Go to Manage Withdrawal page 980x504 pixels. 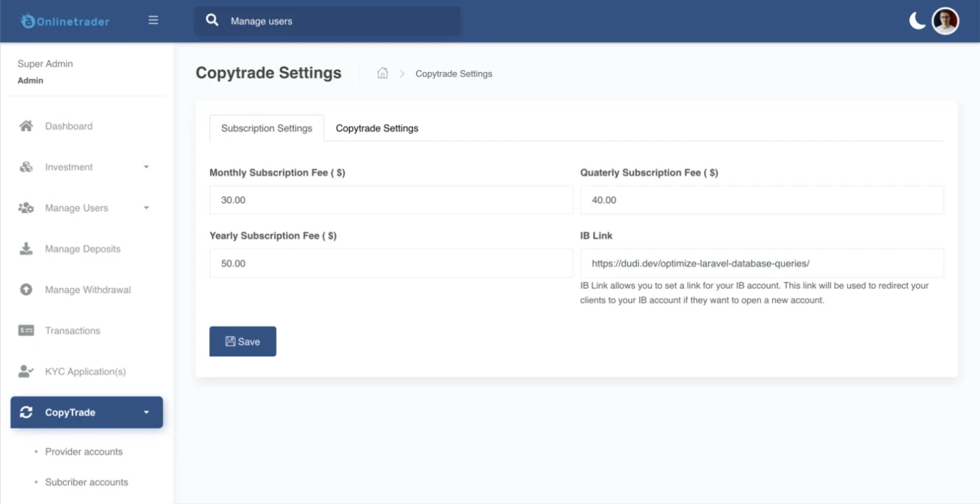(87, 290)
